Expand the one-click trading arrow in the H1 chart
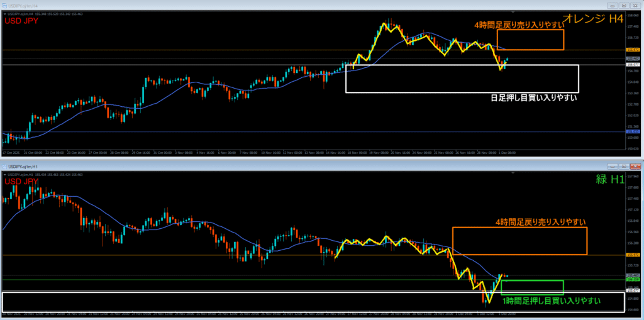 pos(4,175)
